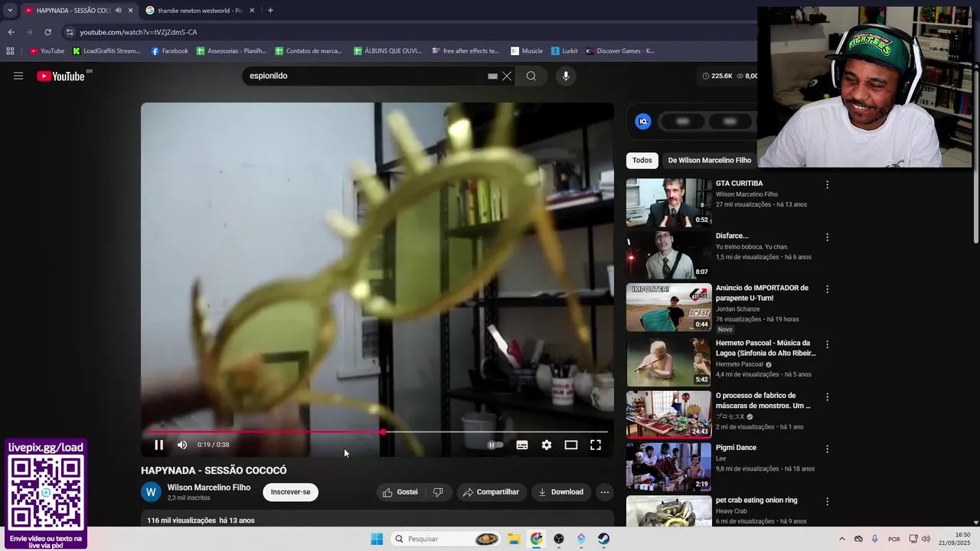Open options for Hermeto Pascoal video

point(827,344)
